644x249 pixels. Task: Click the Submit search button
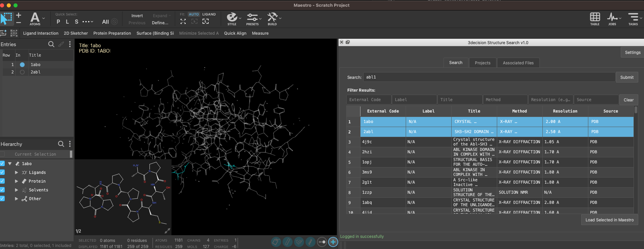pos(627,77)
